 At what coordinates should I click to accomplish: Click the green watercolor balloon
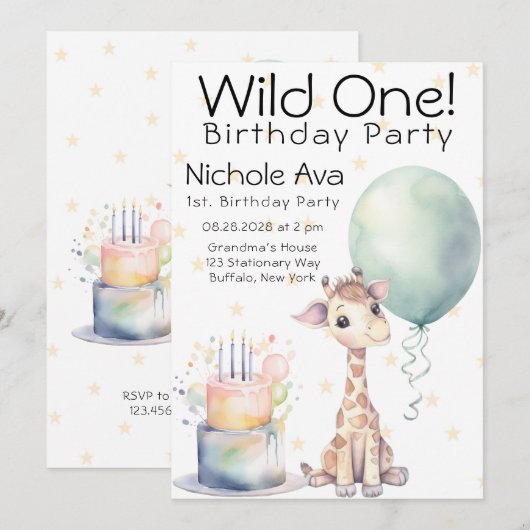[x=414, y=245]
